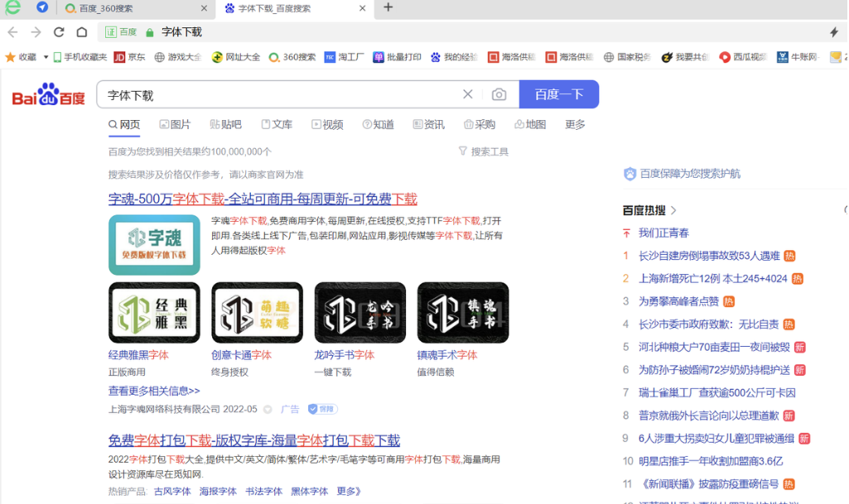Switch to the 文库 tab
The image size is (849, 504).
tap(277, 125)
